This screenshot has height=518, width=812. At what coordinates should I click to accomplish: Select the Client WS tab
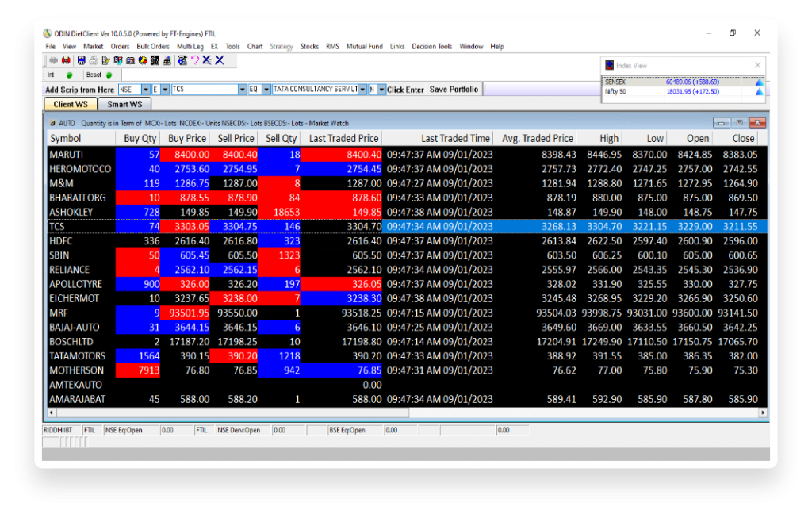[71, 104]
